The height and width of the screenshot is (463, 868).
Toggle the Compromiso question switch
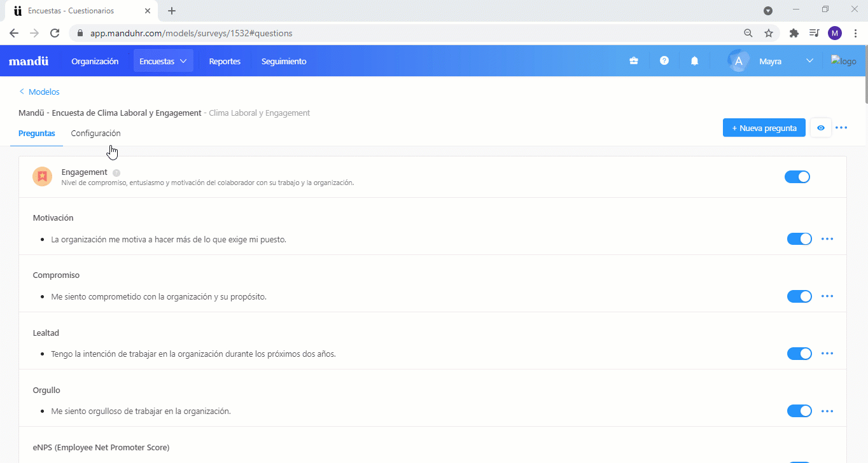800,296
